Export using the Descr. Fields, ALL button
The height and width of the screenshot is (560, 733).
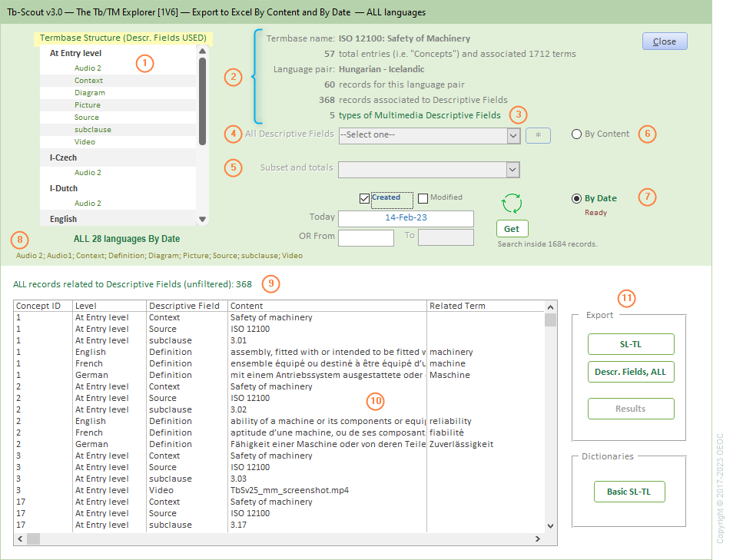pyautogui.click(x=630, y=373)
